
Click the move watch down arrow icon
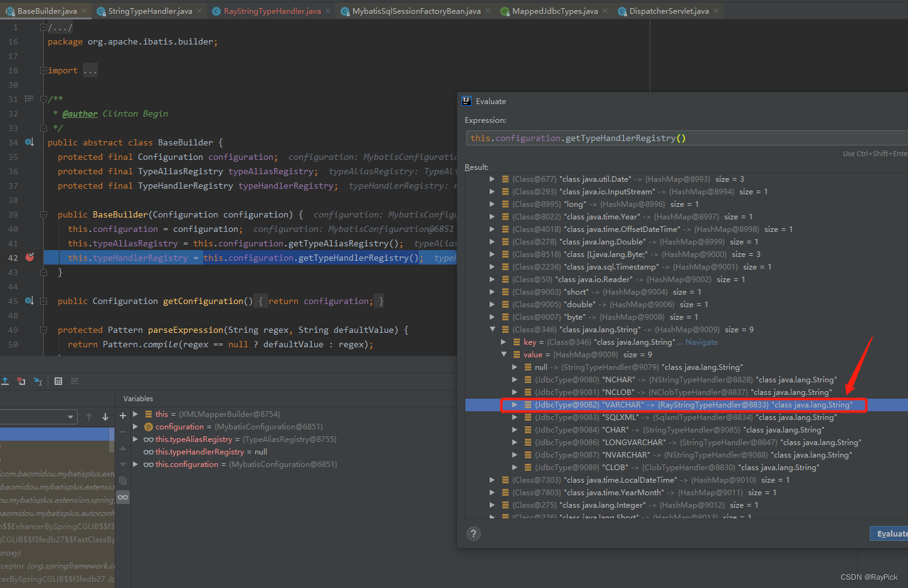point(123,465)
